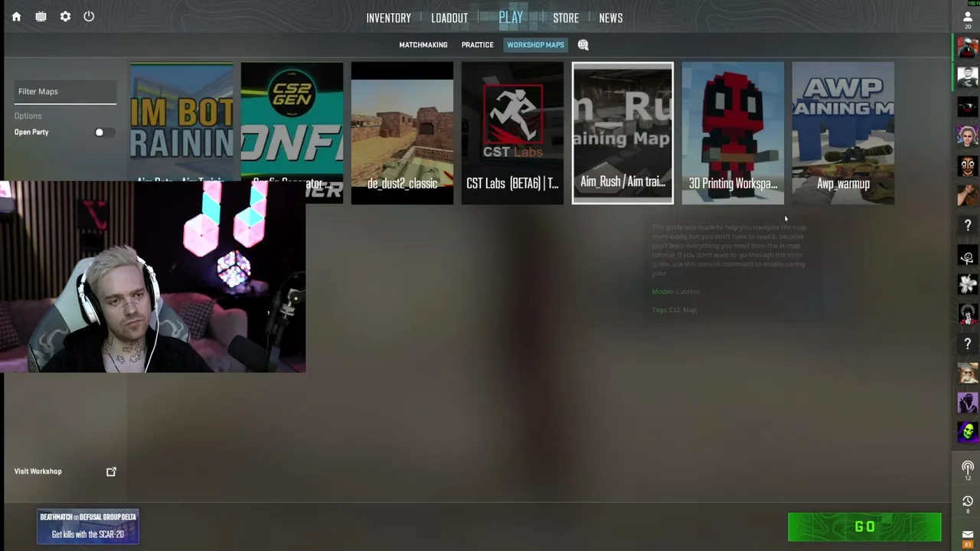Open the mail envelope icon with 83 badge

click(968, 537)
